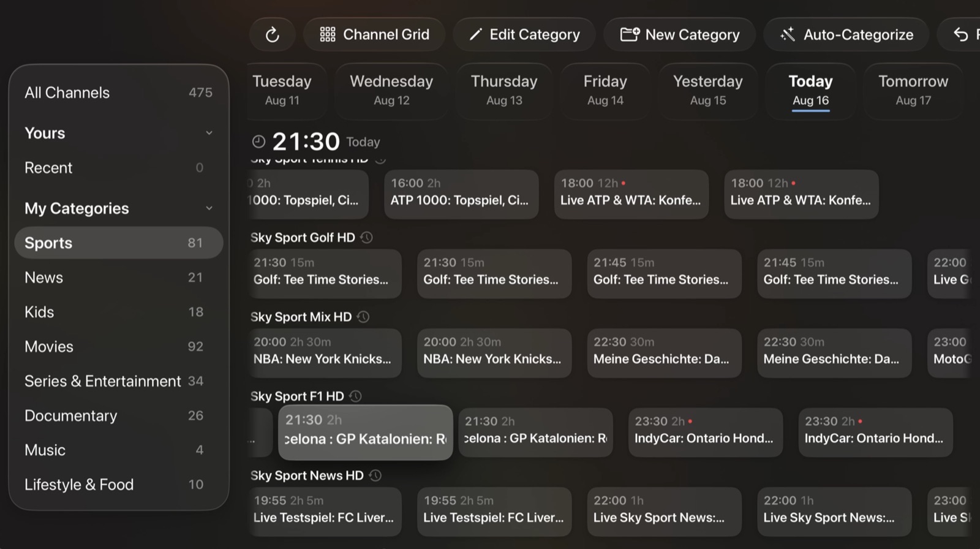Open first 22:30 Meine Geschichte program card
This screenshot has width=980, height=549.
click(x=665, y=353)
